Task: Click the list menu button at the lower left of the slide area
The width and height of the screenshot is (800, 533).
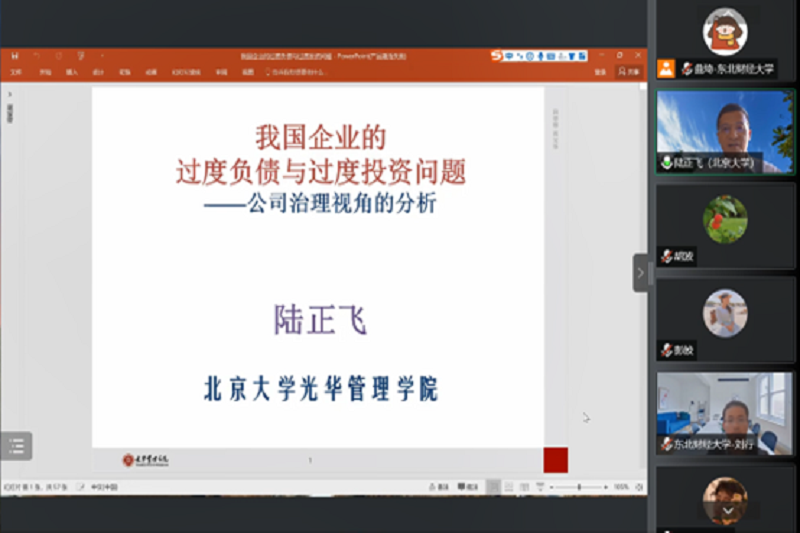Action: [16, 446]
